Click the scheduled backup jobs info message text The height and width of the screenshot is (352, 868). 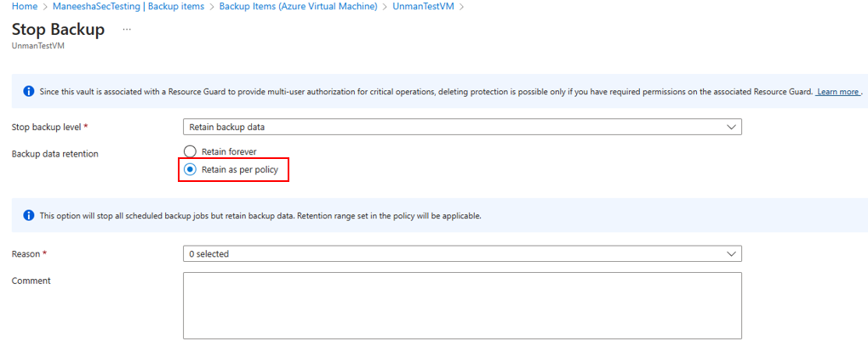260,216
